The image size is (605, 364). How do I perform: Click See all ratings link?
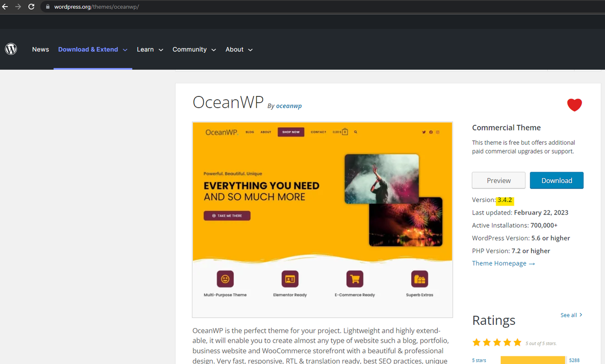(571, 315)
